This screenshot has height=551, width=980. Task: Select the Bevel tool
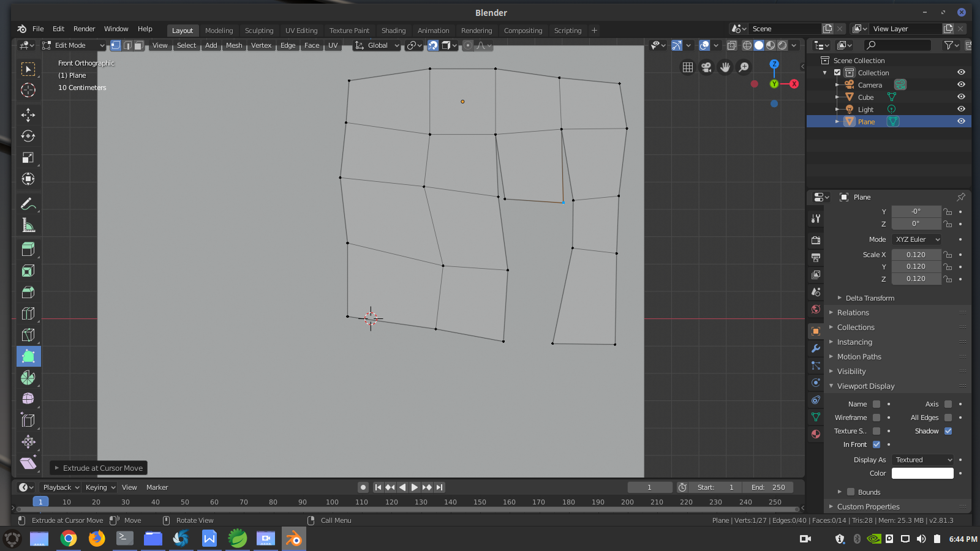point(28,292)
